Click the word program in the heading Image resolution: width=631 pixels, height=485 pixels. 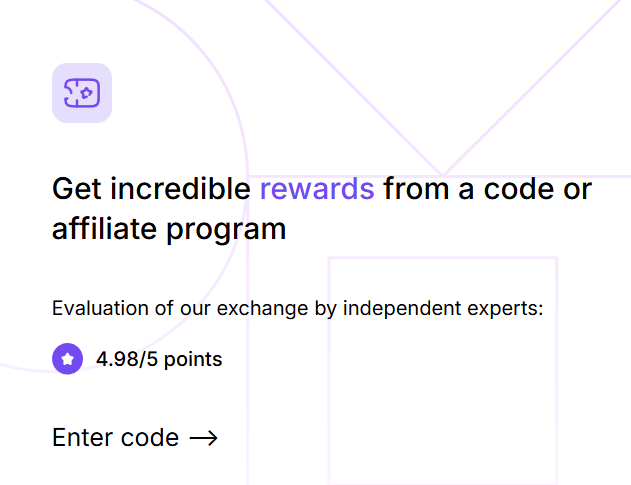click(225, 229)
